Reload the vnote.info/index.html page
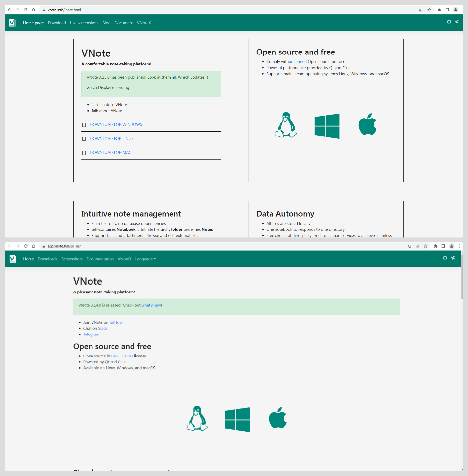This screenshot has height=476, width=468. (x=26, y=10)
